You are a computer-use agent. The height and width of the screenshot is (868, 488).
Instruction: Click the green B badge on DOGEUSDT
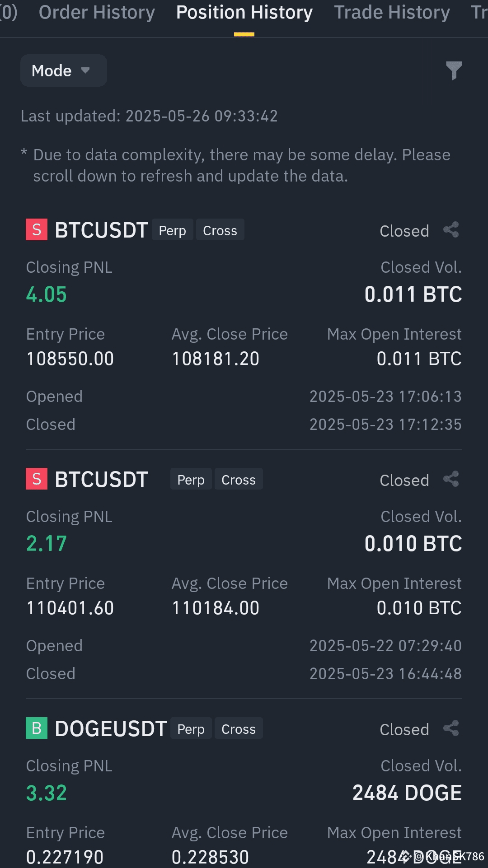click(37, 728)
